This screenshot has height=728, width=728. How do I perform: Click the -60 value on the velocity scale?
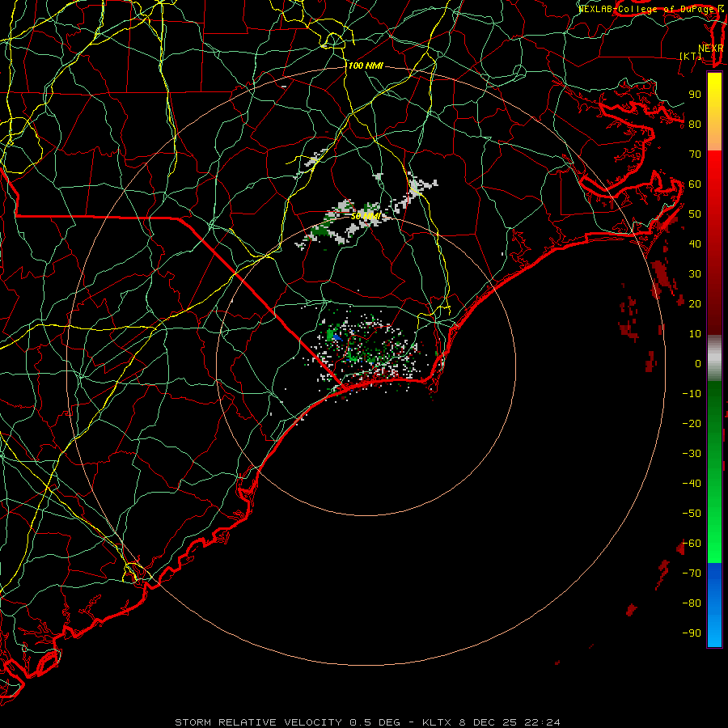(x=692, y=544)
